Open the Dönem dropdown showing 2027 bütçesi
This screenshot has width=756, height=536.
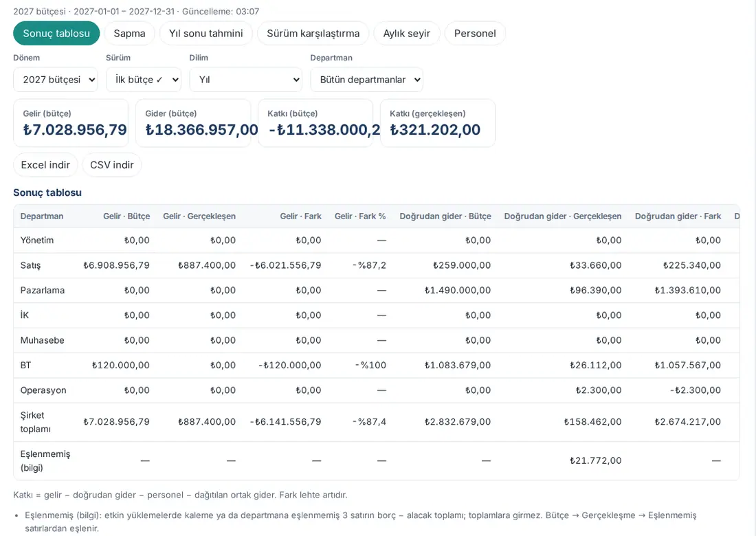pos(56,80)
